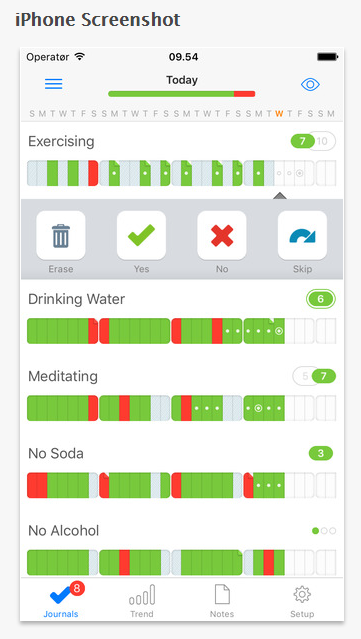Toggle the Exercising 7/10 streak switch
Screen dimensions: 361x639
(313, 141)
